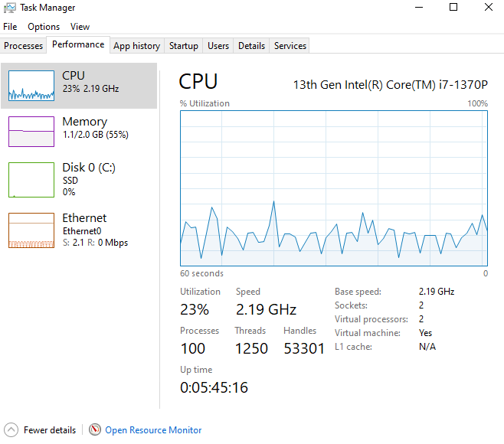Switch to the Details tab
The width and height of the screenshot is (504, 444).
(x=251, y=46)
